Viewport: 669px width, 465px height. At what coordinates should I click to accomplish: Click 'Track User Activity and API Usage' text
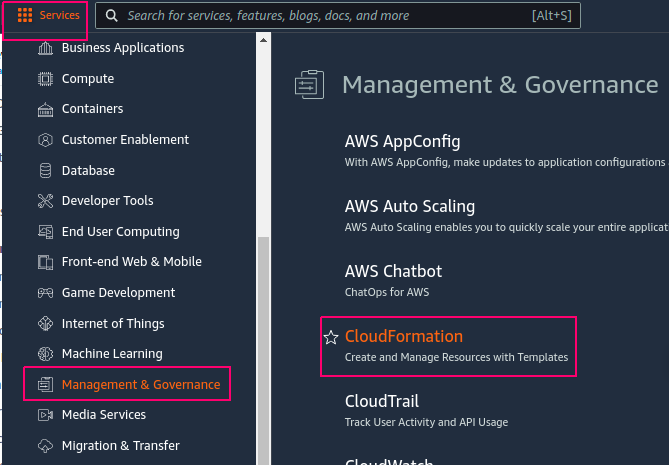tap(426, 422)
